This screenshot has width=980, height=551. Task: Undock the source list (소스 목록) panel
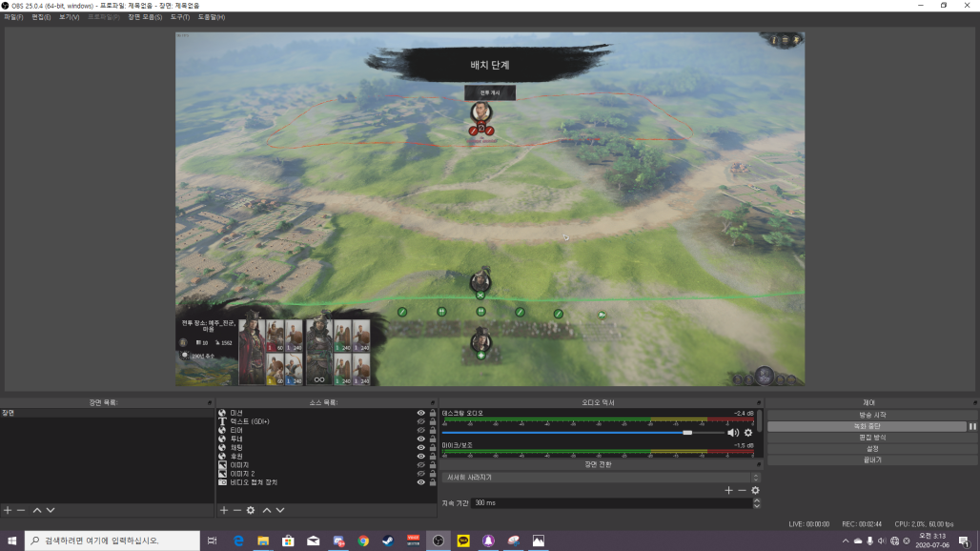click(433, 403)
